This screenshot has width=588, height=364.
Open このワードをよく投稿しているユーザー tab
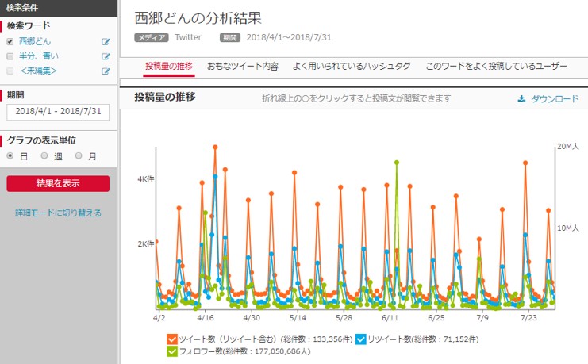tap(496, 67)
